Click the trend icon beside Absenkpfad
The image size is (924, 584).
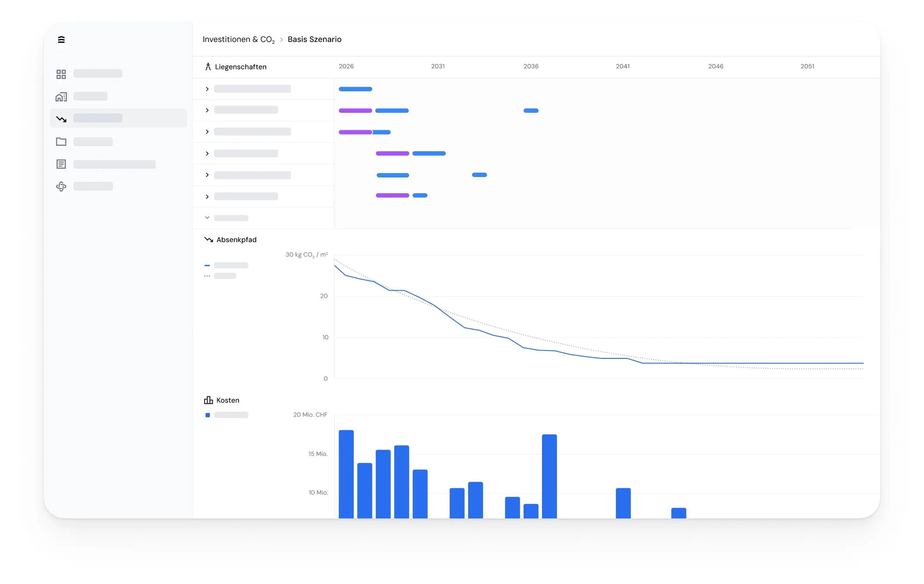tap(208, 240)
